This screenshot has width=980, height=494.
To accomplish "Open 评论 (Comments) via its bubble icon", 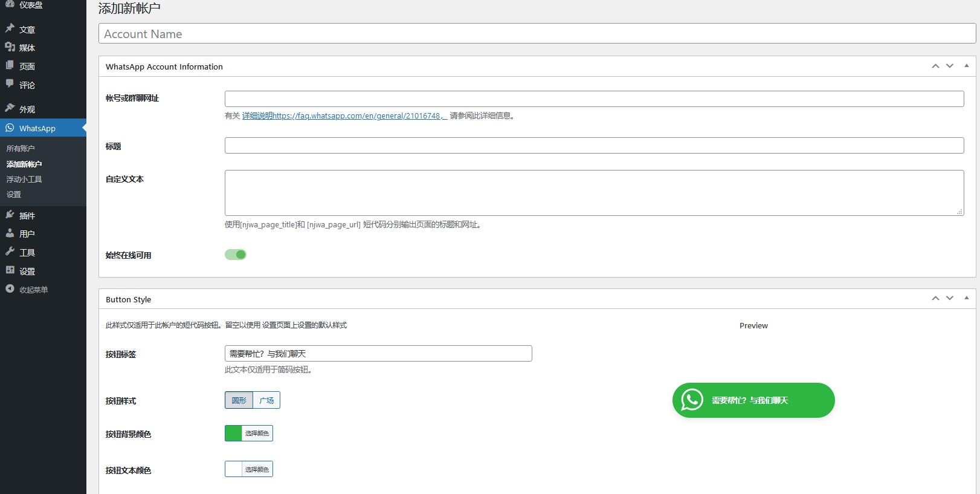I will (10, 84).
